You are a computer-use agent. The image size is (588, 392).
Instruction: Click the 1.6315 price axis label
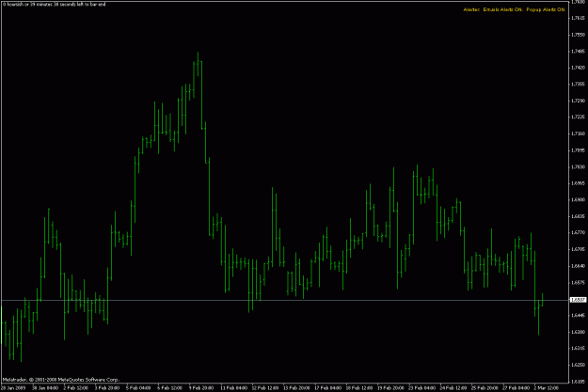pyautogui.click(x=579, y=348)
